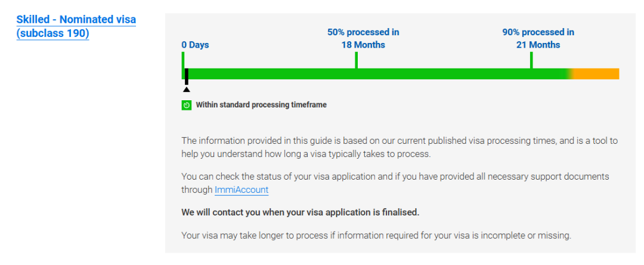Viewport: 644px width, 265px height.
Task: Click the paragraph about checking visa application status
Action: [x=395, y=183]
